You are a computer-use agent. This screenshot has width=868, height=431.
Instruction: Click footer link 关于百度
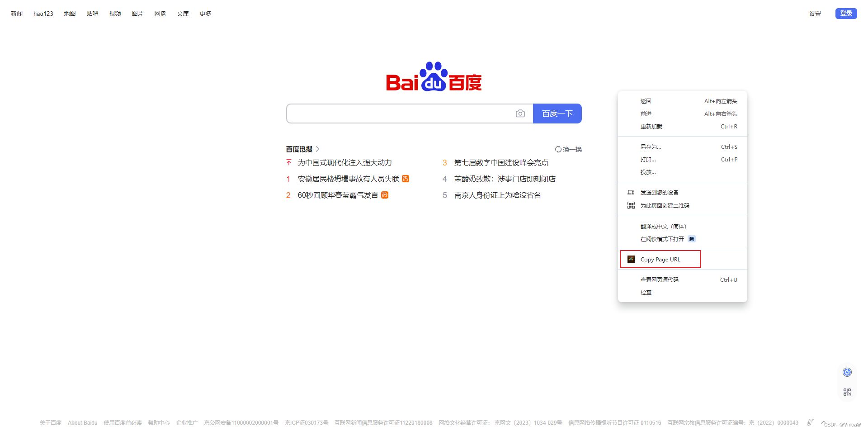point(51,423)
